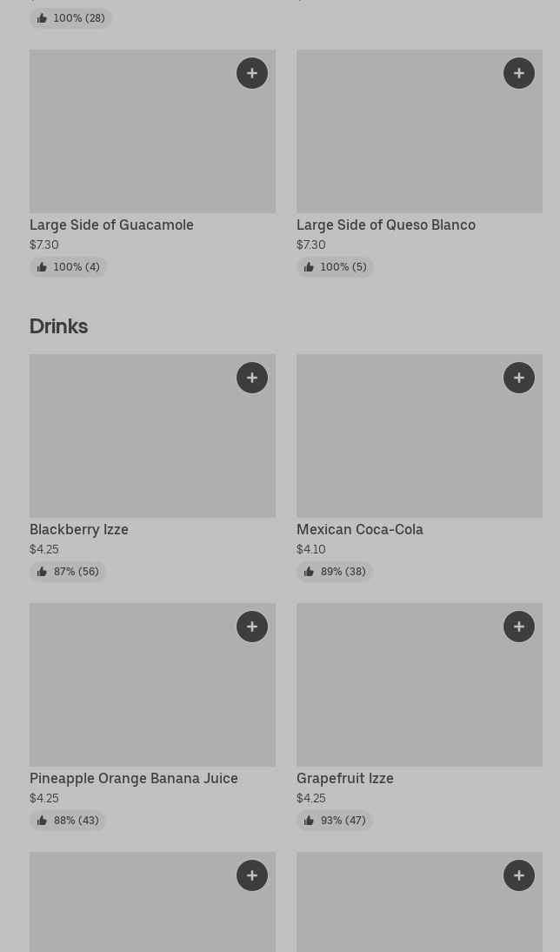Open the Large Side of Queso Blanco item
The height and width of the screenshot is (952, 560).
pyautogui.click(x=385, y=225)
